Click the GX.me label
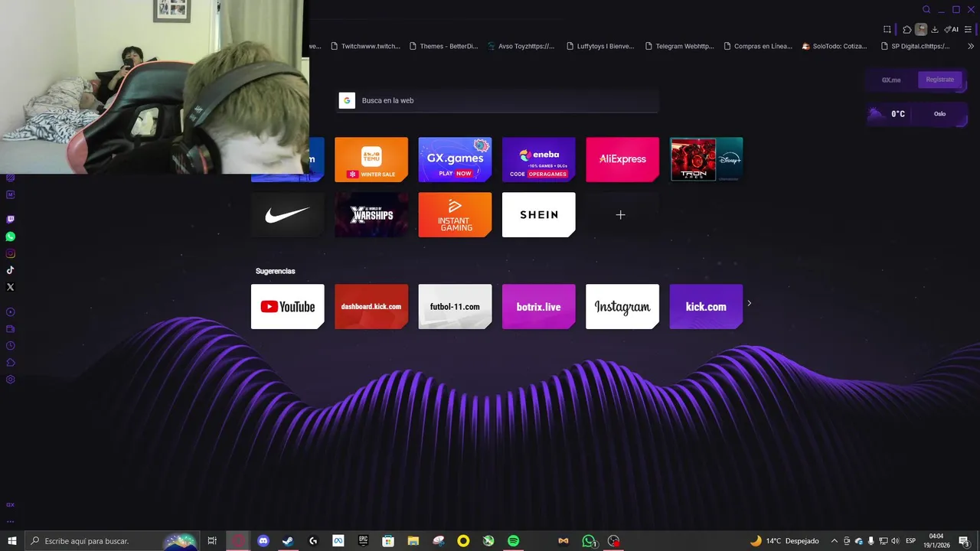Screen dimensions: 980x551 coord(891,80)
